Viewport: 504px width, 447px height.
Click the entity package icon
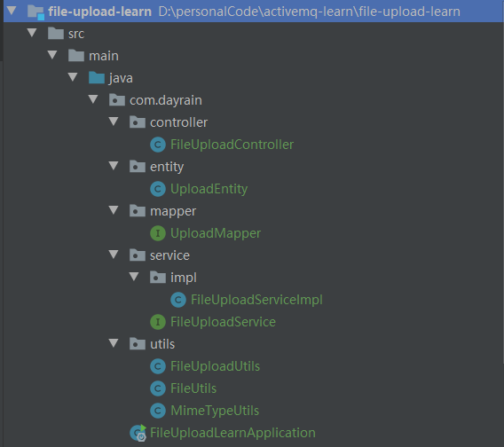click(138, 167)
